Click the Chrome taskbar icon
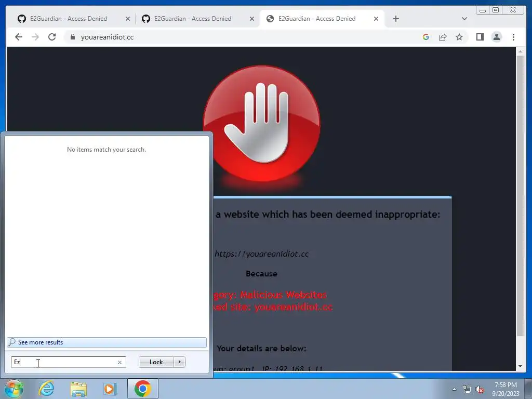 pos(142,389)
